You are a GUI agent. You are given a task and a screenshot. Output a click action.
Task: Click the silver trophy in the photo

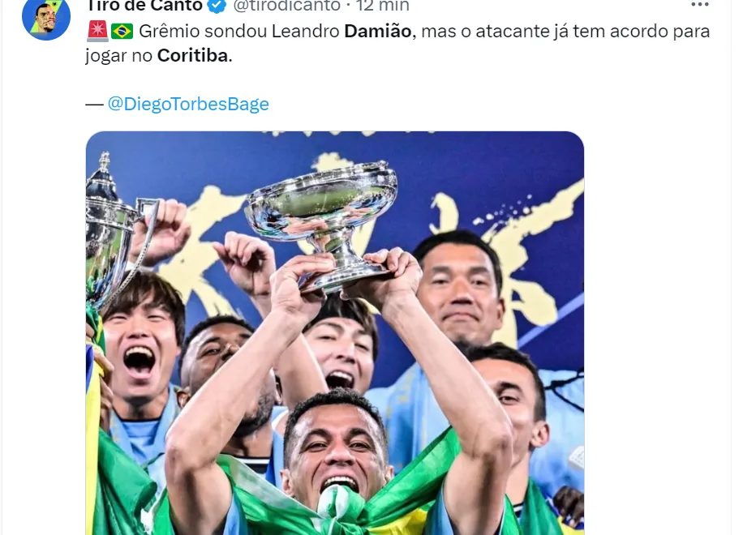pos(321,224)
